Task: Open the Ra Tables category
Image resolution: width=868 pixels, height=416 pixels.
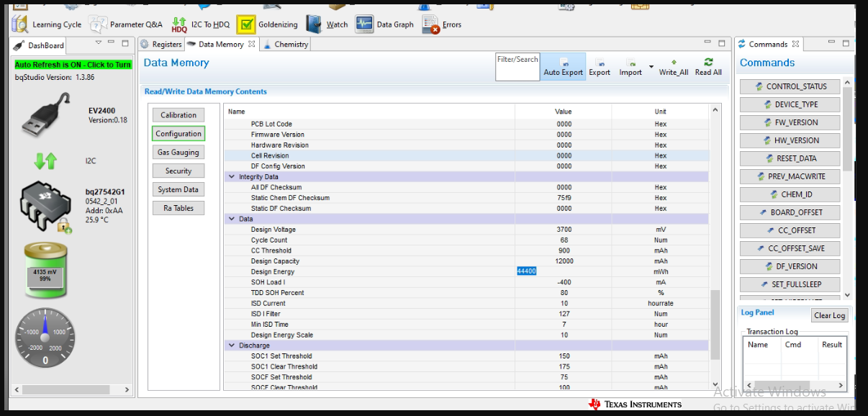Action: (x=178, y=209)
